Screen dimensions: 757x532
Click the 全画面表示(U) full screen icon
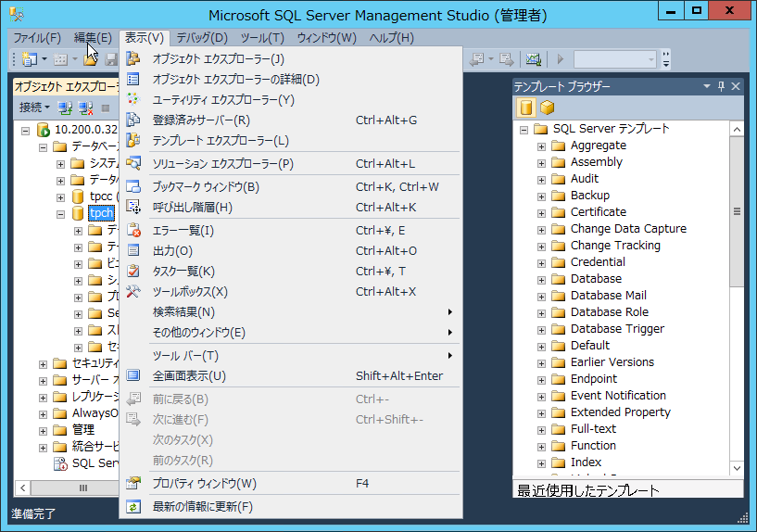(x=133, y=375)
